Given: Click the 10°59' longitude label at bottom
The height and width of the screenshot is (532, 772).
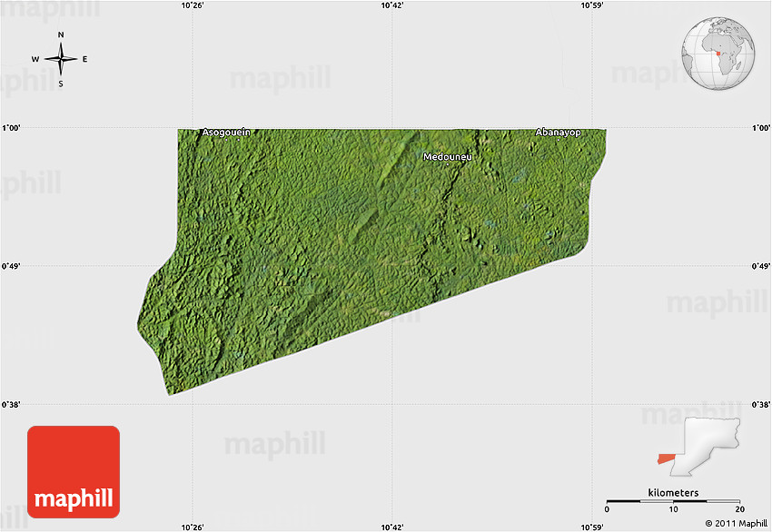Looking at the screenshot, I should [x=591, y=526].
